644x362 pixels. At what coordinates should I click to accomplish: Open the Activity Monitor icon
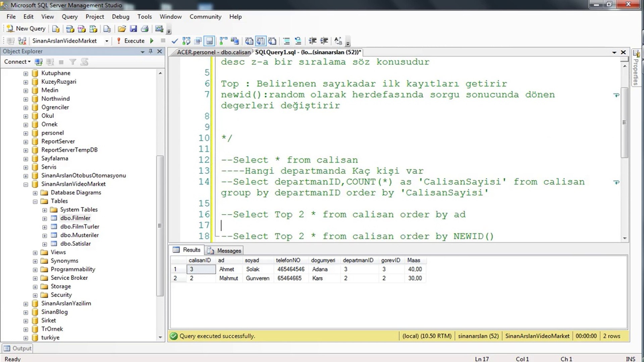tap(159, 29)
